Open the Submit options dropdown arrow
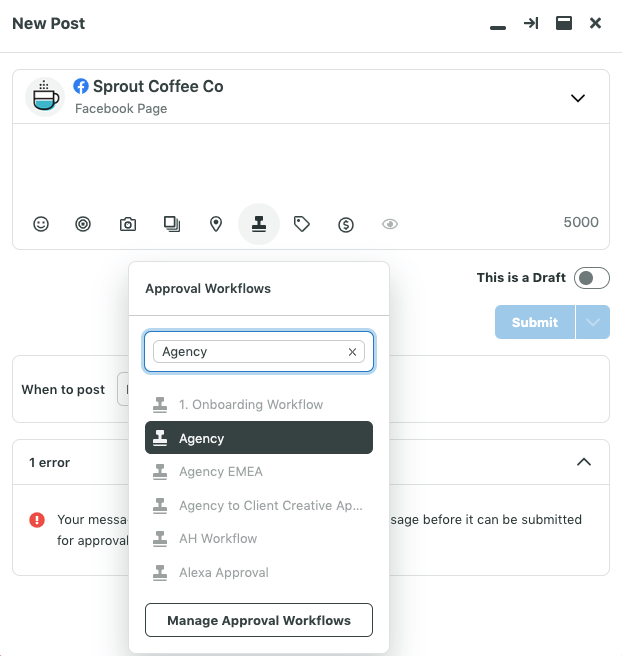The height and width of the screenshot is (656, 622). click(x=593, y=322)
